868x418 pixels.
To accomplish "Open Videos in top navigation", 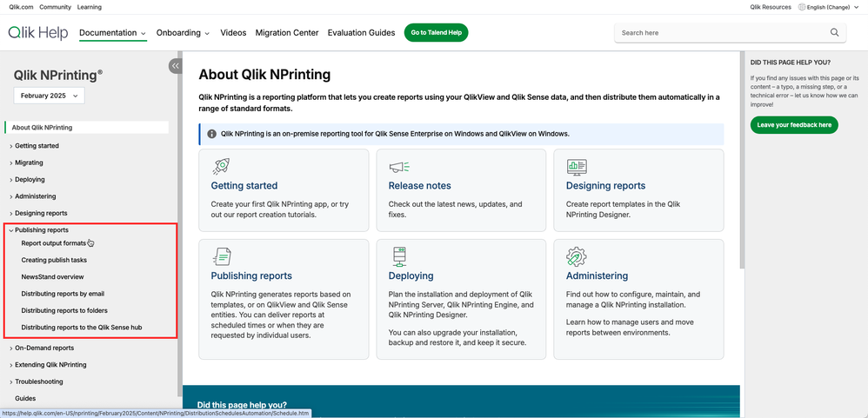I will tap(233, 33).
